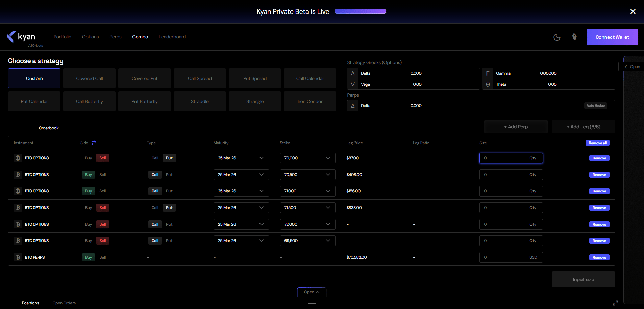Click the Vega icon under Strategy Greeks
The image size is (644, 309).
click(353, 84)
